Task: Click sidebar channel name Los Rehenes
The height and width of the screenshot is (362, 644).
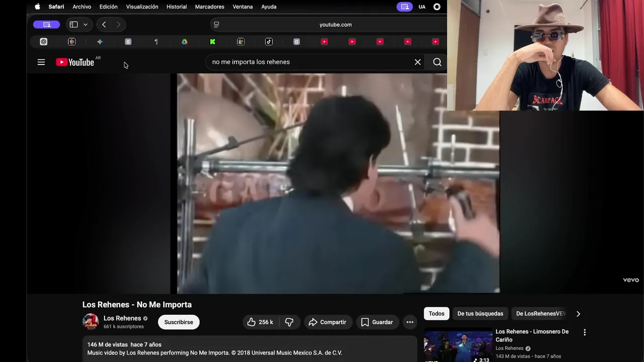Action: coord(510,348)
